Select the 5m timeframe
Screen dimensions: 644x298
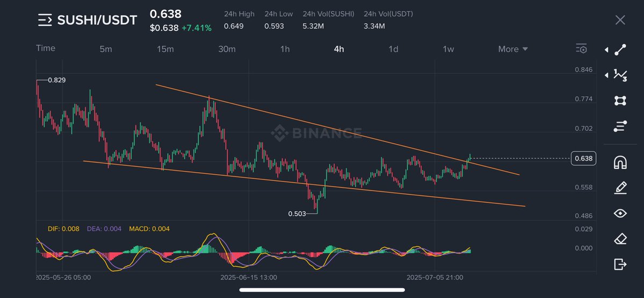click(106, 49)
